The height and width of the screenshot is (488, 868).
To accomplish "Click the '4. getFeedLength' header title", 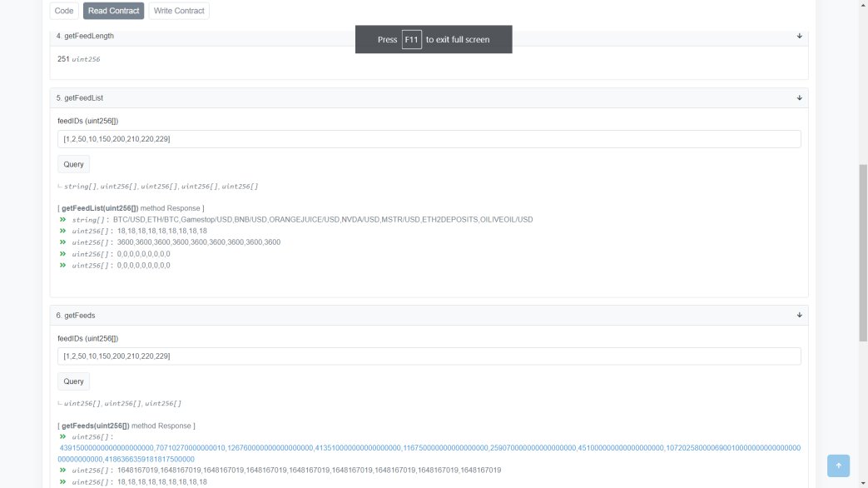I will pyautogui.click(x=85, y=36).
